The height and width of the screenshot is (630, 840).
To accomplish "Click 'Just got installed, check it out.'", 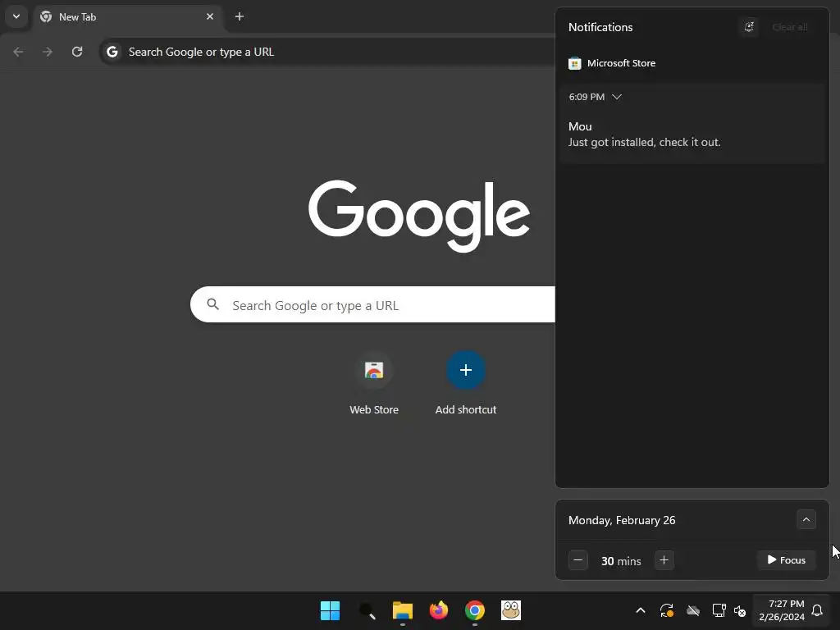I will [645, 143].
